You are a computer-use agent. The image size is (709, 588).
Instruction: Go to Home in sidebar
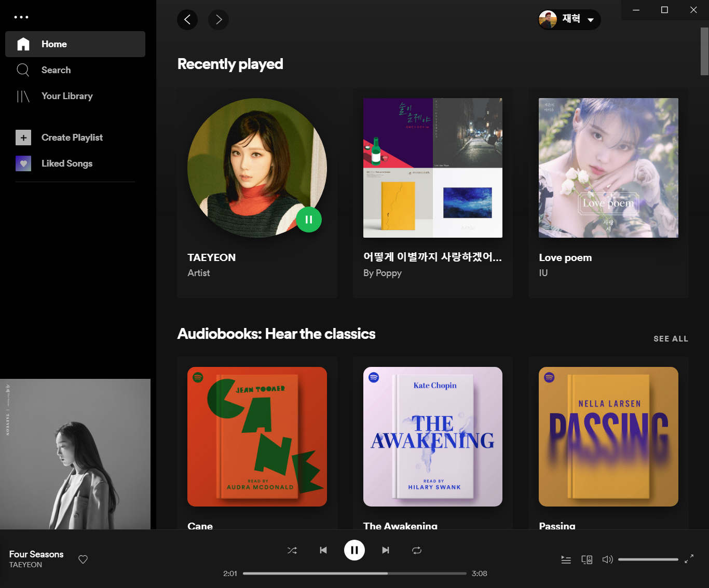point(75,44)
